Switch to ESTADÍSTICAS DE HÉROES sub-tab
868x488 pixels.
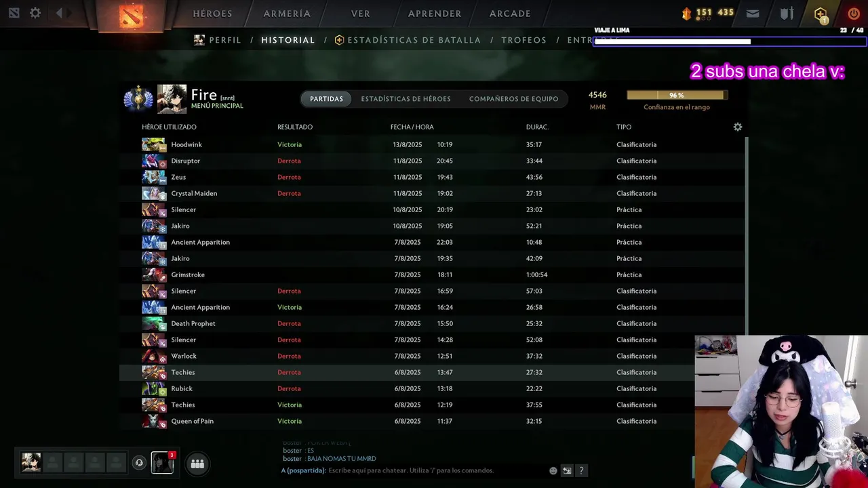click(406, 99)
